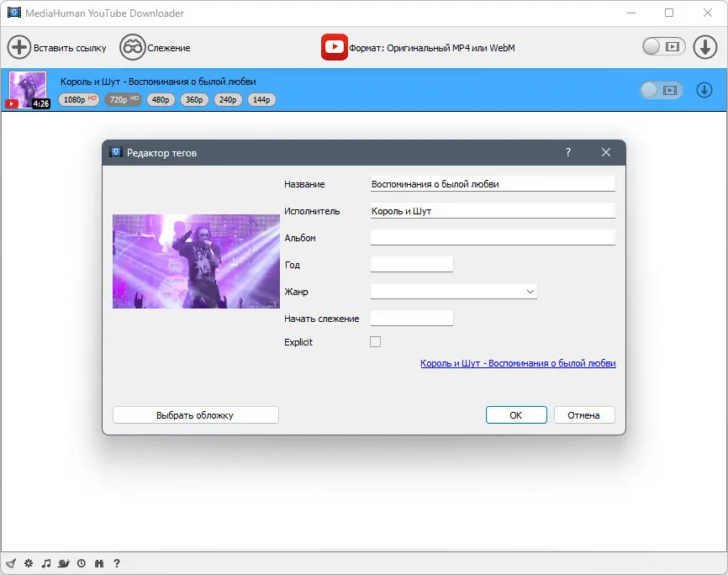Click the Download all arrow in top toolbar

coord(704,47)
